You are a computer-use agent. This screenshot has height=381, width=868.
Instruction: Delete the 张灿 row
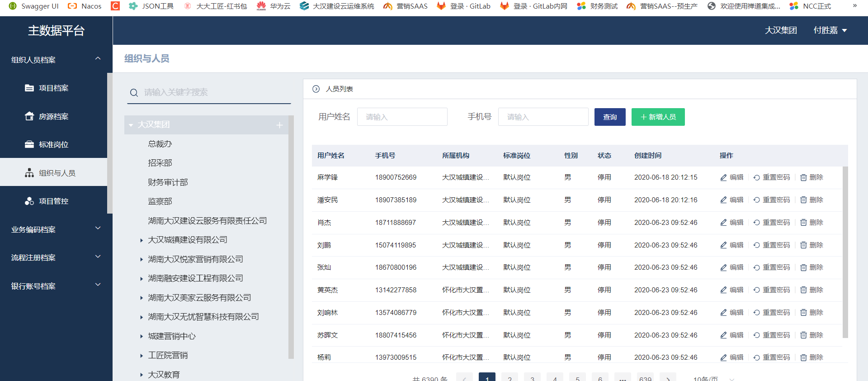click(x=812, y=267)
